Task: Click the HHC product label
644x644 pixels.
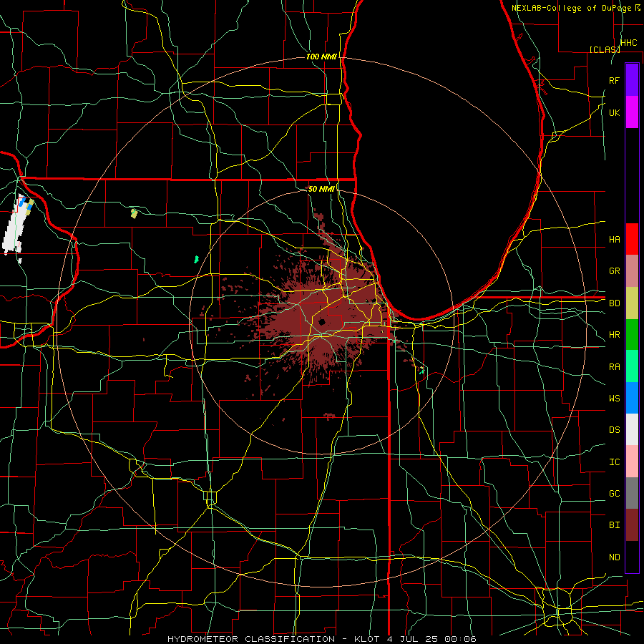Action: pos(628,43)
